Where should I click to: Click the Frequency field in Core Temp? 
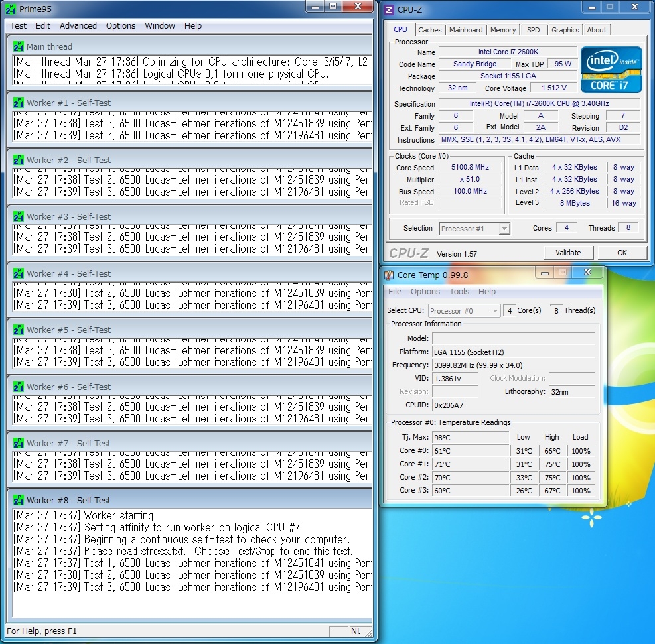(x=514, y=365)
